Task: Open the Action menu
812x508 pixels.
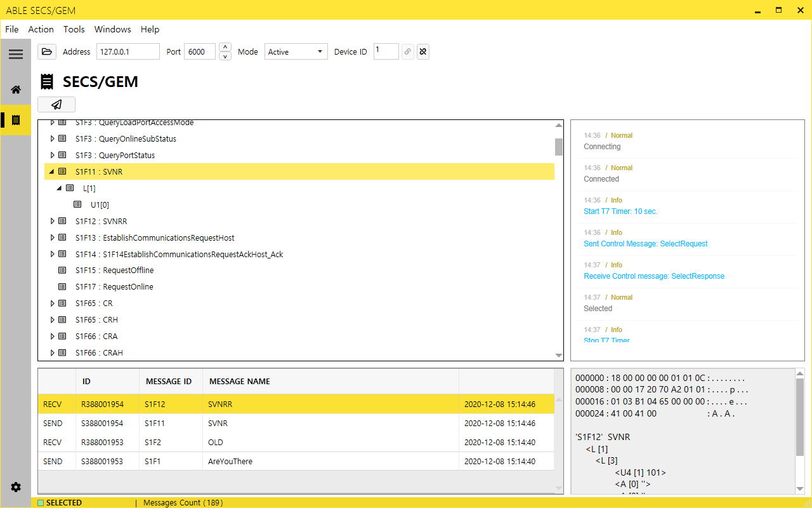Action: (41, 29)
